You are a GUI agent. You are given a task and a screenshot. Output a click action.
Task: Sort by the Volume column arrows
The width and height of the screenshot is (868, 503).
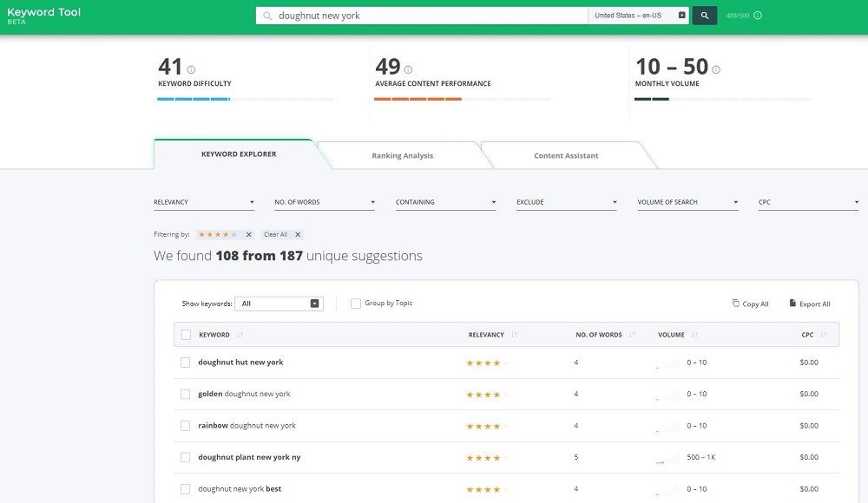pos(694,335)
